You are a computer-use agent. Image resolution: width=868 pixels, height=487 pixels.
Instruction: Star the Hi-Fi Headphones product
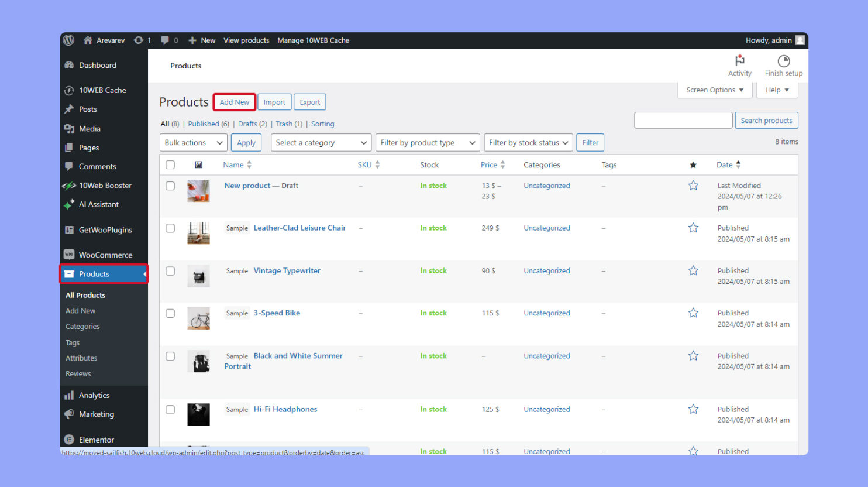pyautogui.click(x=693, y=409)
